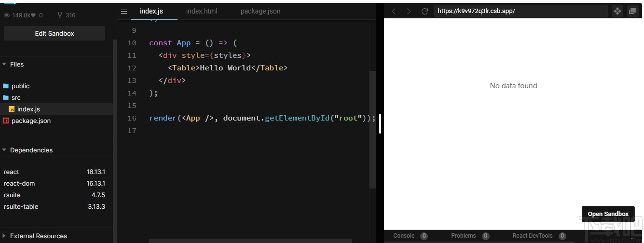Click the preview URL address field
644x243 pixels.
coord(521,11)
